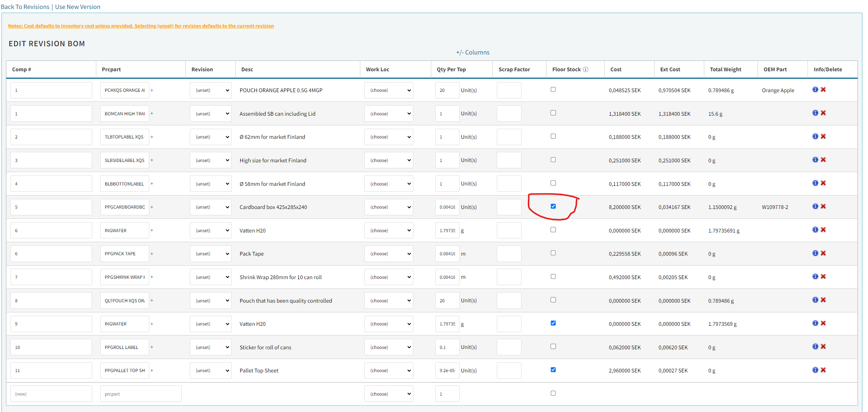The height and width of the screenshot is (412, 868).
Task: Open Work Loc dropdown for Sticker row
Action: [x=389, y=347]
